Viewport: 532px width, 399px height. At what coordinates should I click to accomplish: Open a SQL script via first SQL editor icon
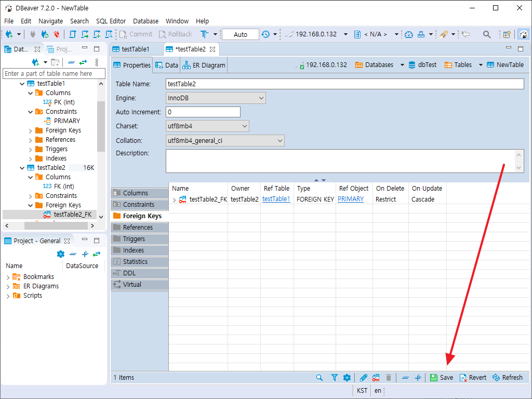73,34
